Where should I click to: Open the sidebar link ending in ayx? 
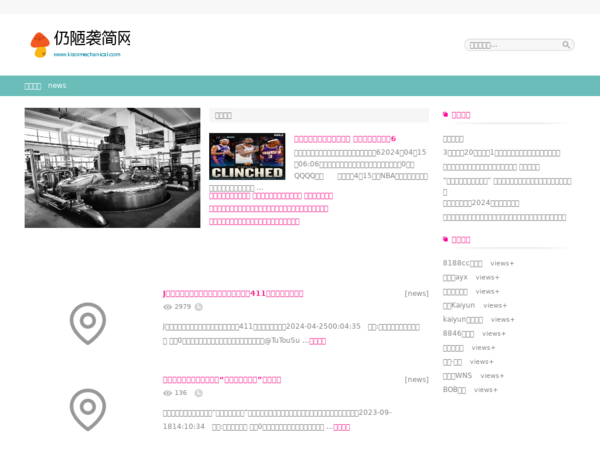(x=455, y=277)
